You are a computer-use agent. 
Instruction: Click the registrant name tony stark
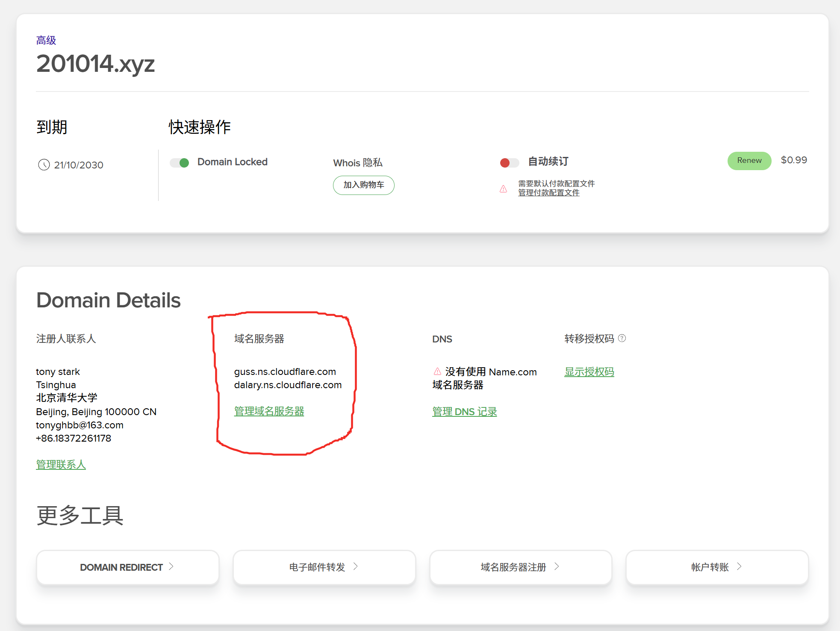pos(58,372)
